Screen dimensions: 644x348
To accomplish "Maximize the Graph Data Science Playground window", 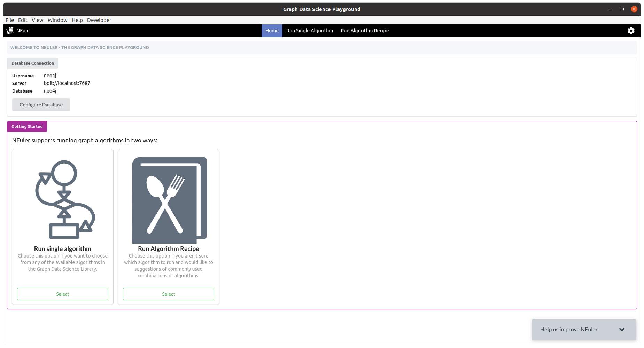I will (622, 9).
